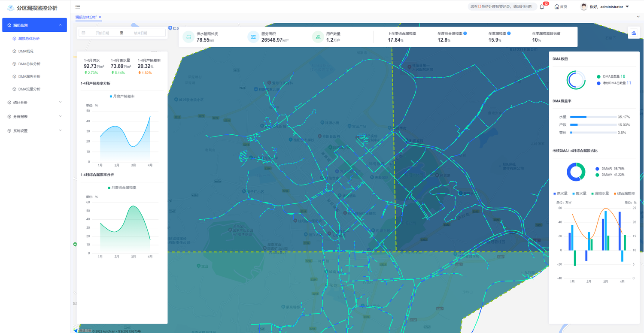This screenshot has height=333, width=644.
Task: Toggle the 月度产销差率 legend item
Action: click(x=122, y=96)
